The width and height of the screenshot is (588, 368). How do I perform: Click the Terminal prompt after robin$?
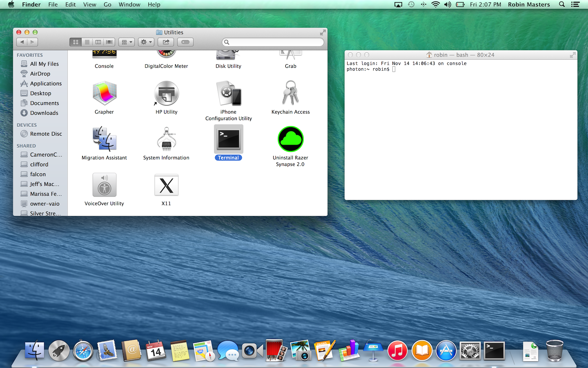(x=394, y=69)
